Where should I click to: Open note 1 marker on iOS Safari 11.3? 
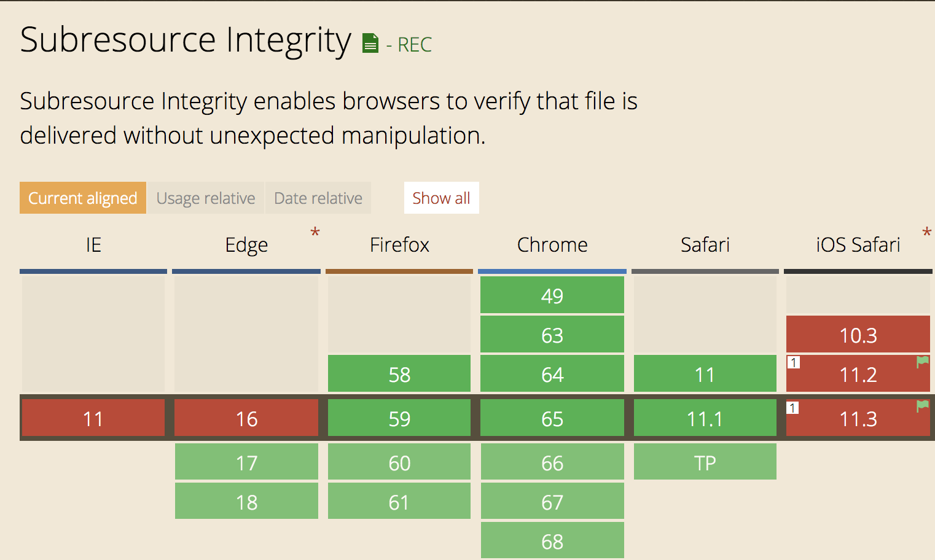tap(793, 408)
